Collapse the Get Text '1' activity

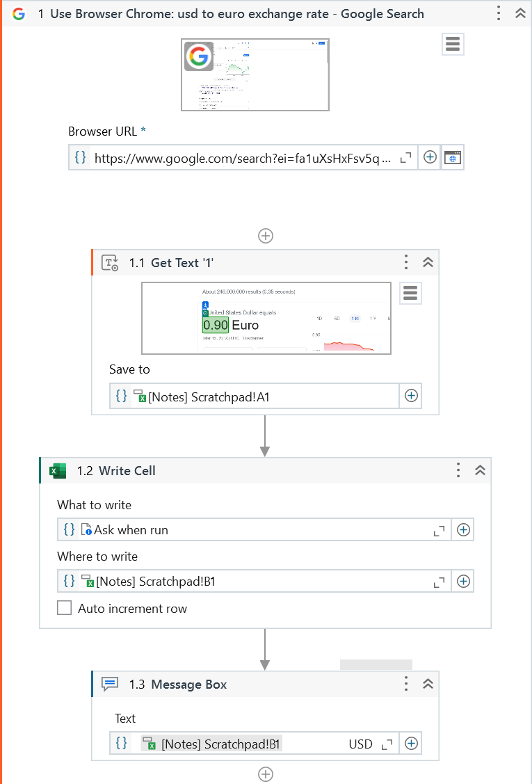[x=428, y=262]
